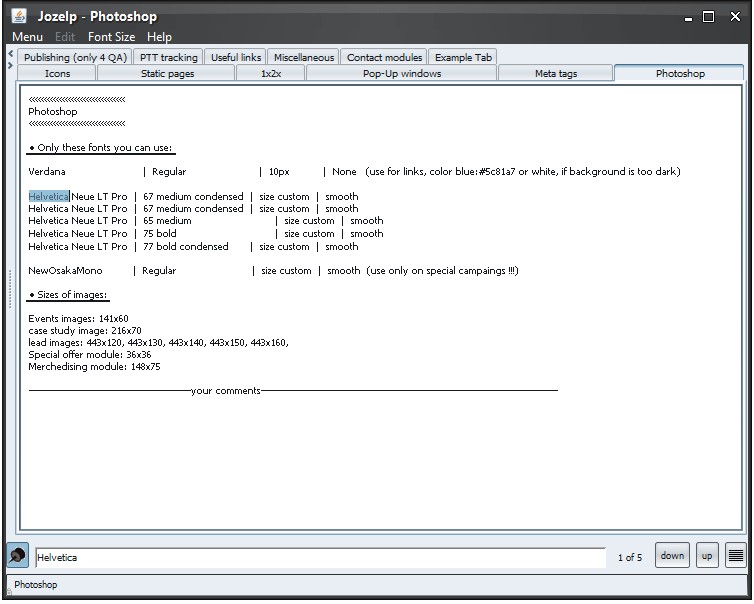The height and width of the screenshot is (604, 754).
Task: Switch to the 1x2x tab
Action: pos(271,74)
